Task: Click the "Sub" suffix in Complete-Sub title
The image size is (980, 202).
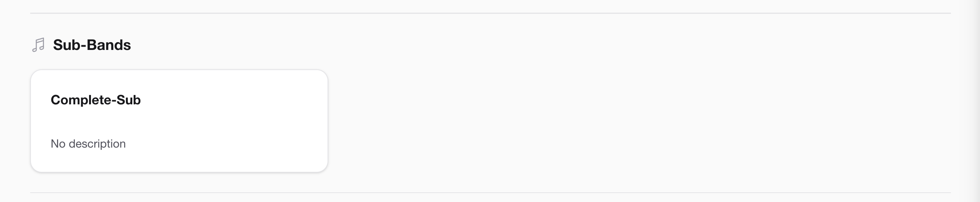Action: 129,100
